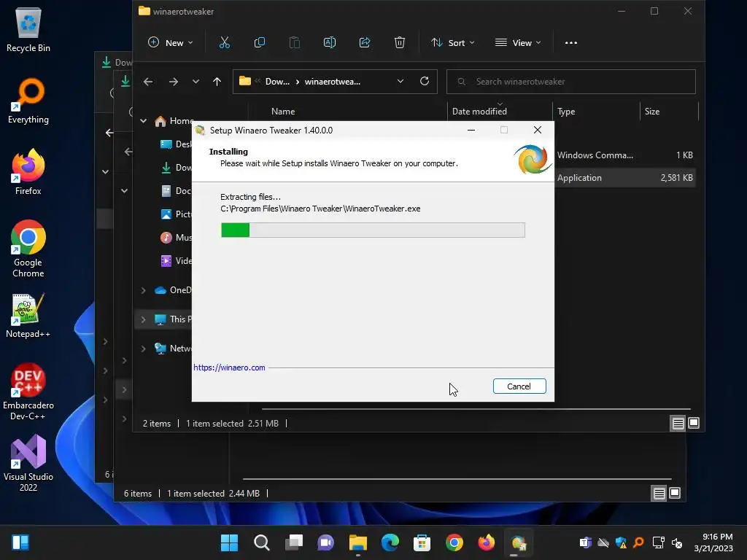Open the See more ellipsis menu

(x=570, y=43)
